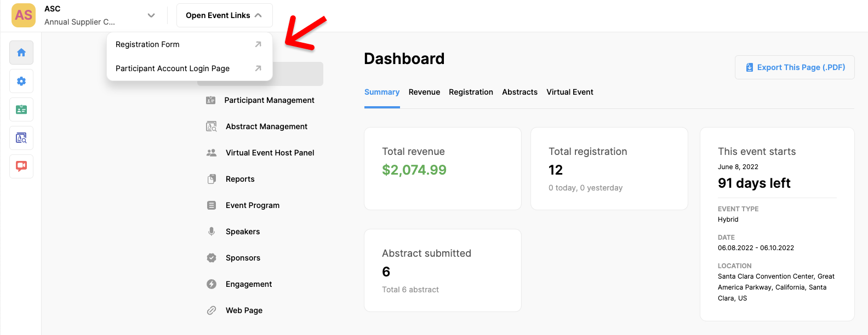Expand the ASC event selector chevron
Image resolution: width=868 pixels, height=335 pixels.
tap(151, 15)
